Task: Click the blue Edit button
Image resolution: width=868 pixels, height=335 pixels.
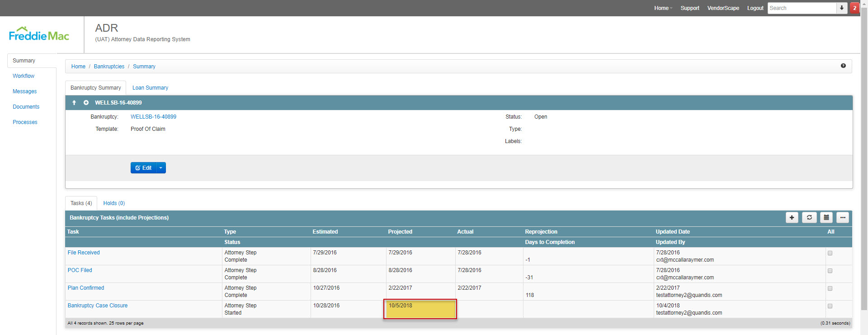Action: (x=143, y=168)
